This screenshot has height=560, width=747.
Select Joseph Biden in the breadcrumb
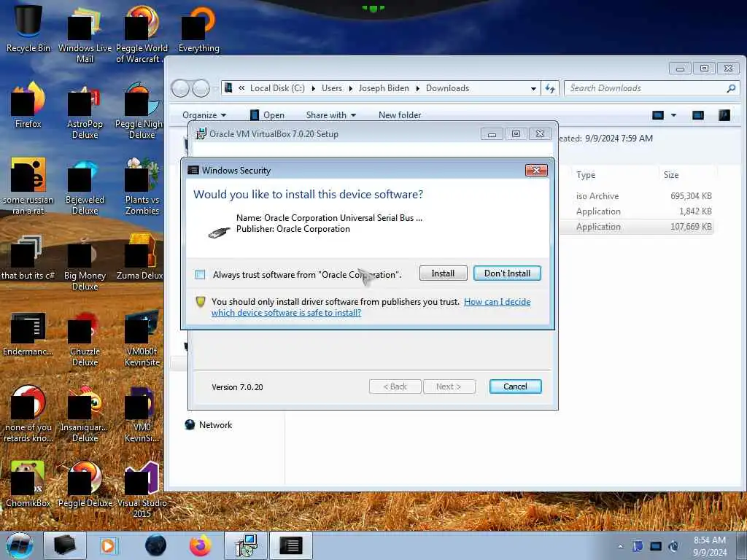coord(384,88)
